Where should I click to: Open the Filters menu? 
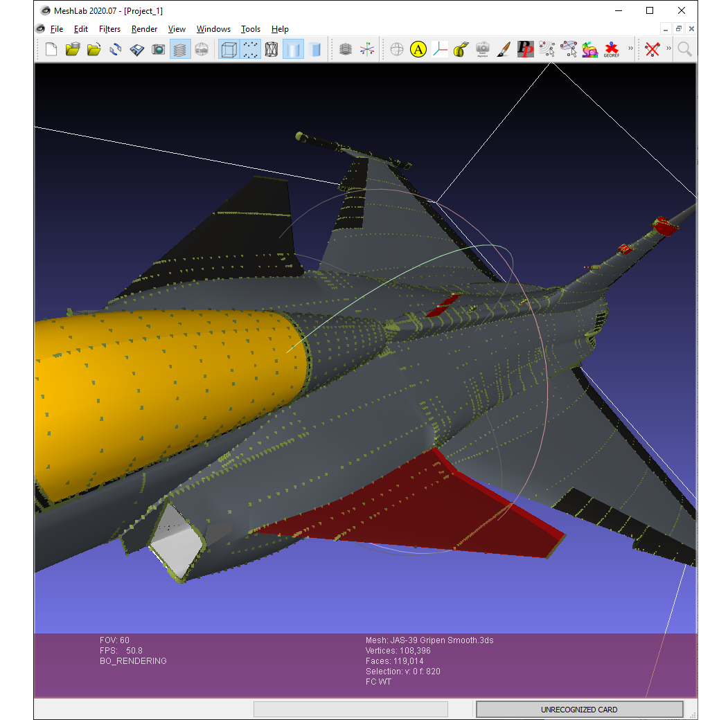pyautogui.click(x=109, y=29)
